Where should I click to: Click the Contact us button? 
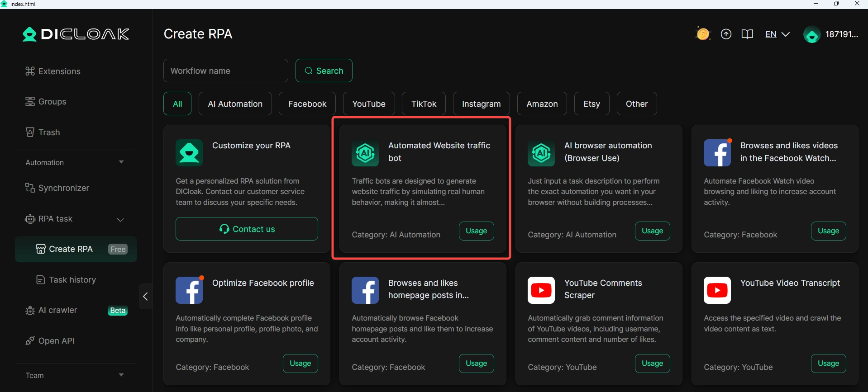point(247,229)
